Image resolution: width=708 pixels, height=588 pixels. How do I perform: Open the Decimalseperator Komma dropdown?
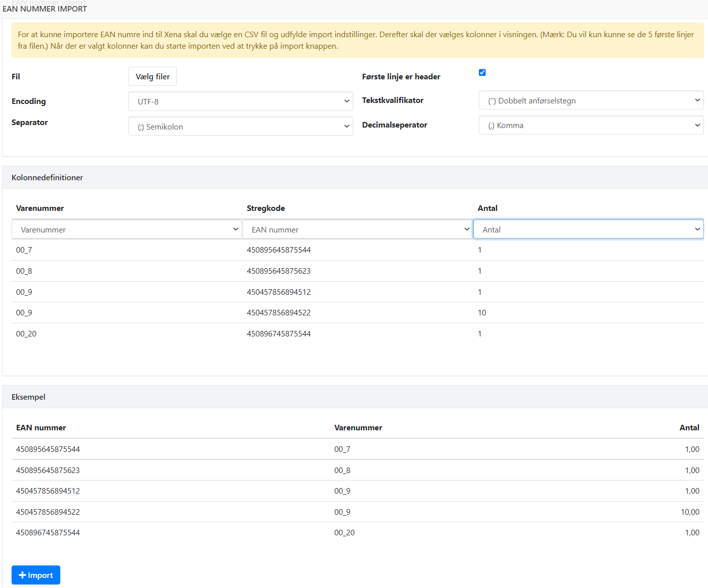tap(590, 126)
